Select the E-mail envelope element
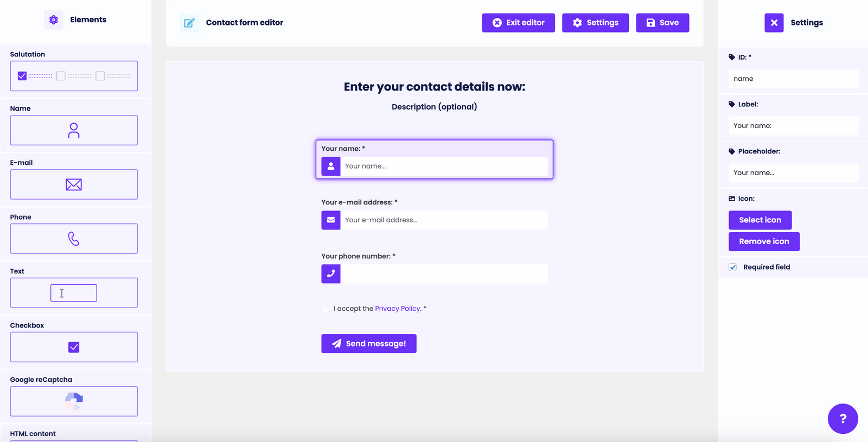Viewport: 868px width, 442px height. click(73, 184)
